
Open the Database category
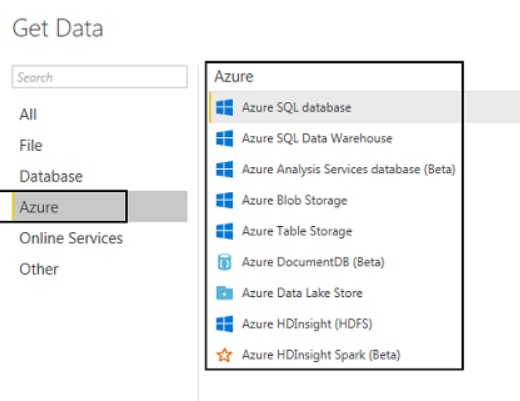click(51, 176)
